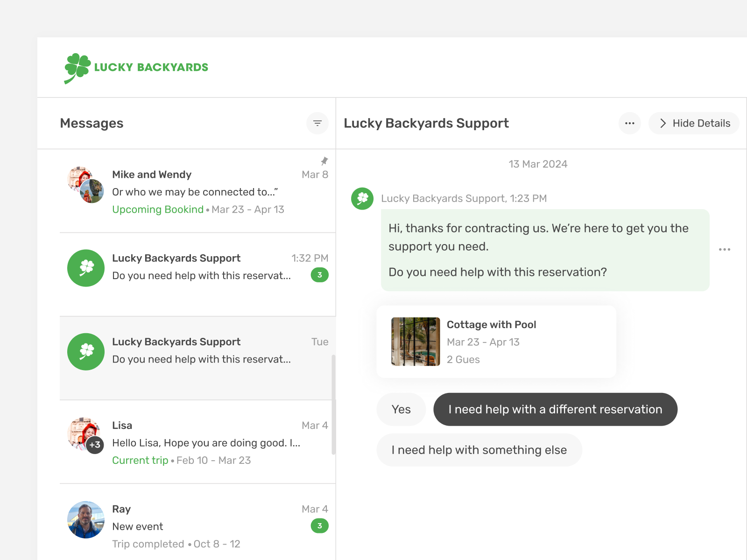
Task: Click Ray's profile picture
Action: [x=86, y=519]
